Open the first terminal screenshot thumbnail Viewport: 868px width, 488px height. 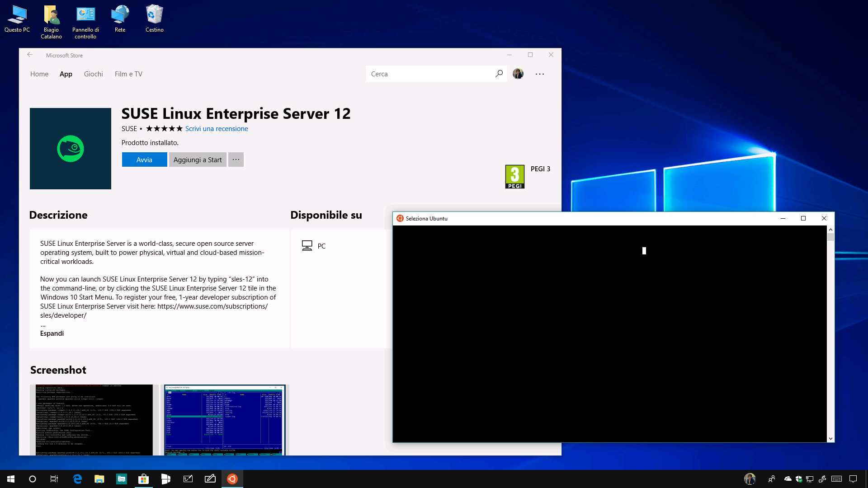coord(94,420)
